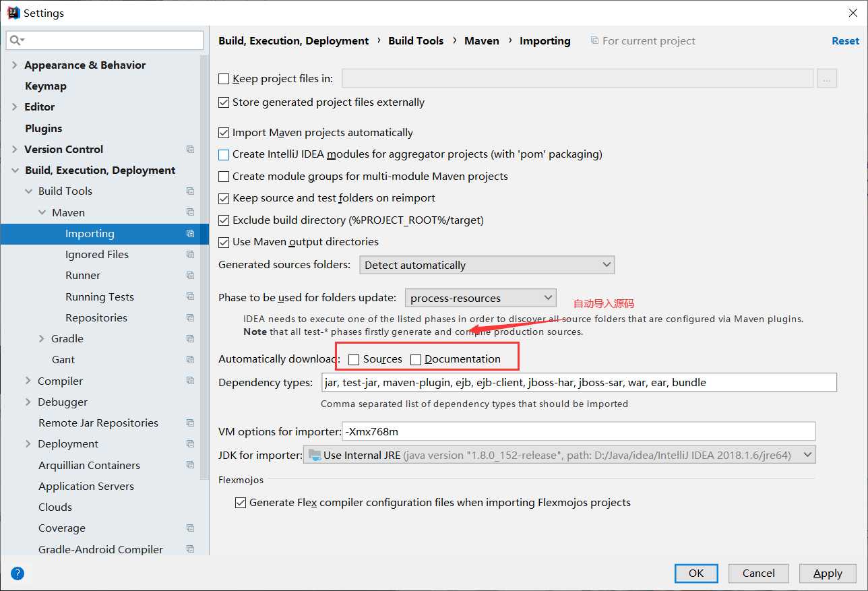Screen dimensions: 868x591
Task: Expand the Version Control section
Action: click(14, 149)
